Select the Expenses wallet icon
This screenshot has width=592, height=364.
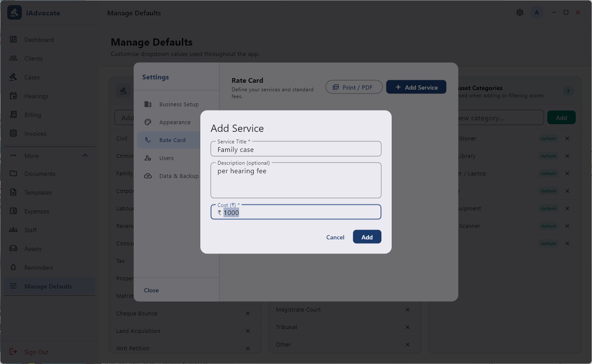[x=13, y=211]
